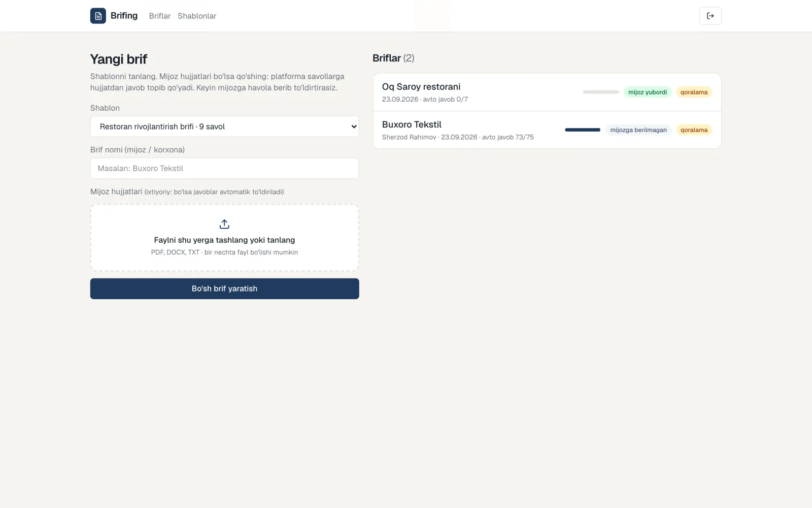Click the upload arrow icon
Viewport: 812px width, 508px height.
click(224, 224)
